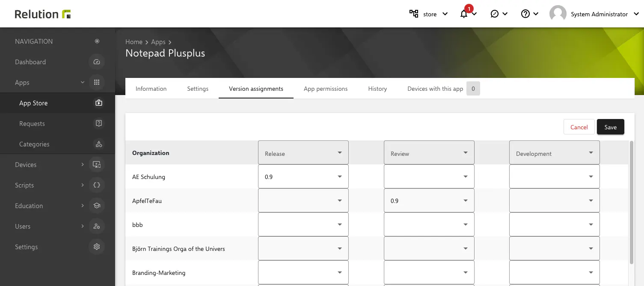Click the Education graduation cap icon

[97, 206]
